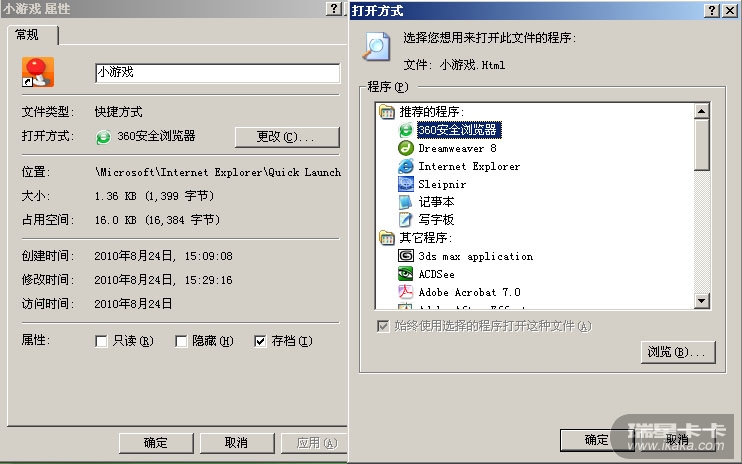Pick the 记事本 notepad icon

click(406, 202)
